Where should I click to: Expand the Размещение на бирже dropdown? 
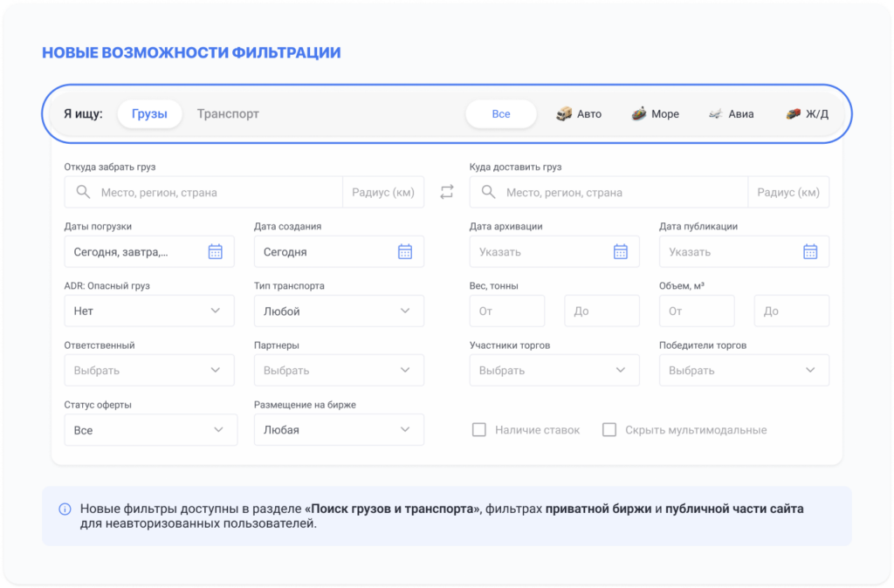click(x=339, y=429)
